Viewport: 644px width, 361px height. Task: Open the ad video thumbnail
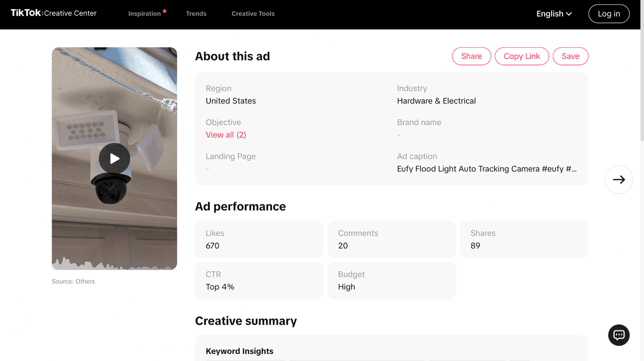click(114, 158)
